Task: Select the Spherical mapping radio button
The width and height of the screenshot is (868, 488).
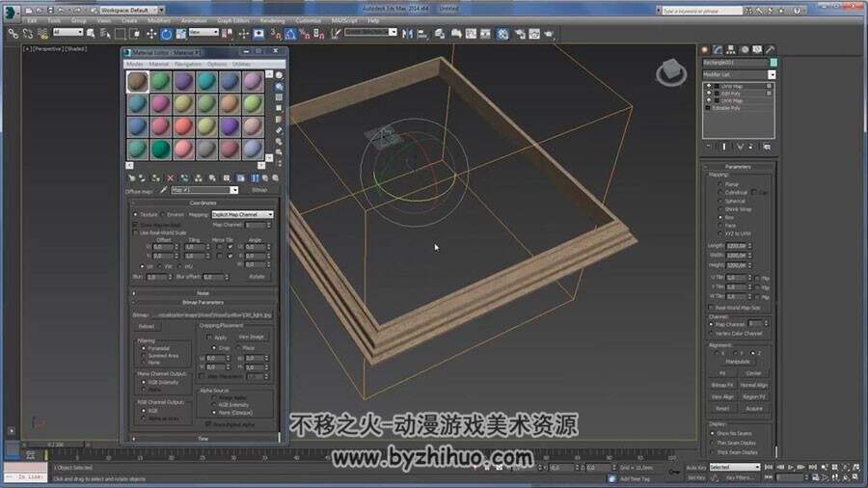Action: tap(720, 201)
